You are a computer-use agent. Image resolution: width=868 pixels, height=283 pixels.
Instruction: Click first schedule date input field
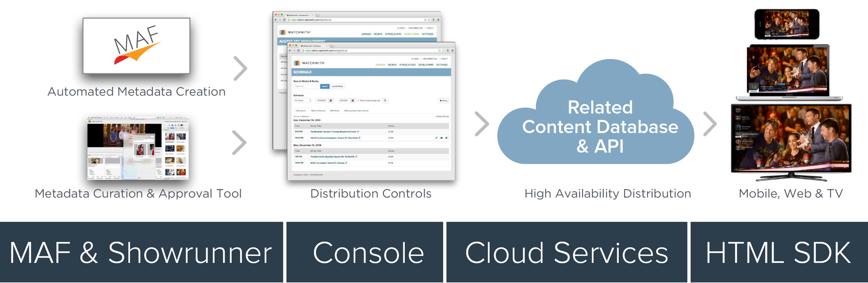coord(322,100)
